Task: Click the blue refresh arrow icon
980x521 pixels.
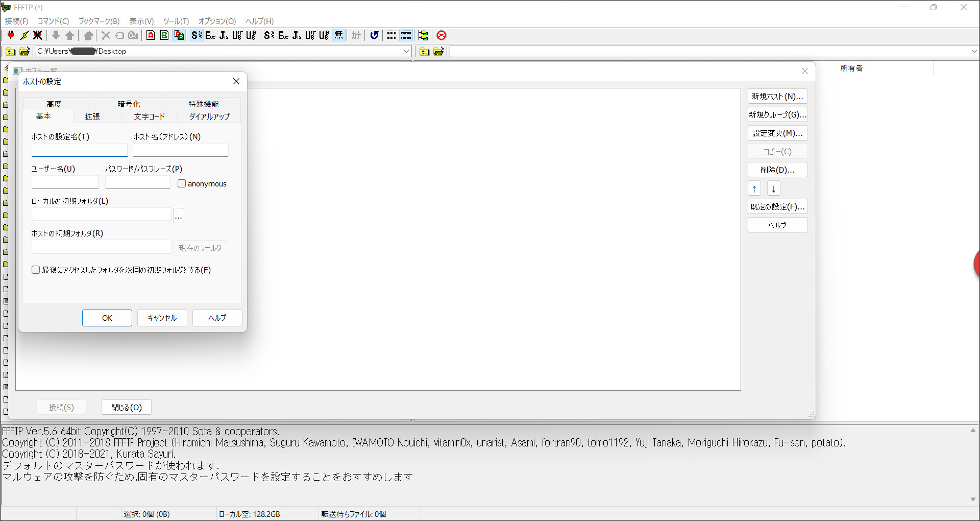Action: pos(374,35)
